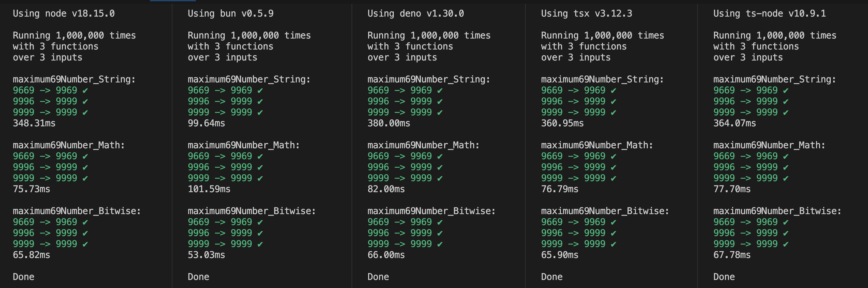Select the 53.03ms timing in bun pane

point(206,255)
